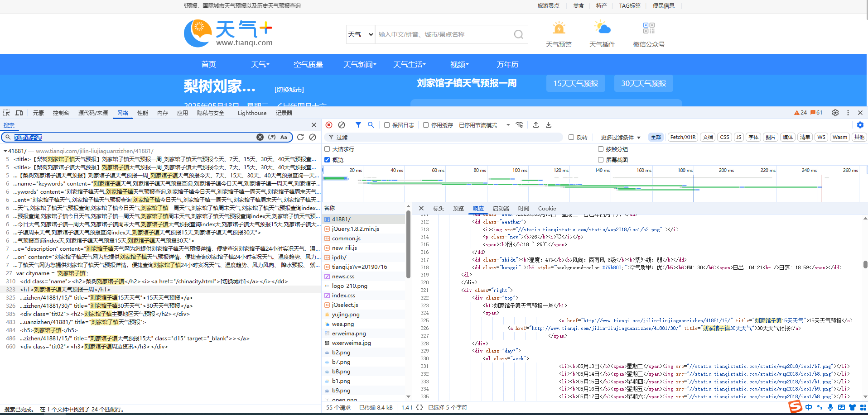868x415 pixels.
Task: Click the 15天天气预报 button
Action: (x=575, y=83)
